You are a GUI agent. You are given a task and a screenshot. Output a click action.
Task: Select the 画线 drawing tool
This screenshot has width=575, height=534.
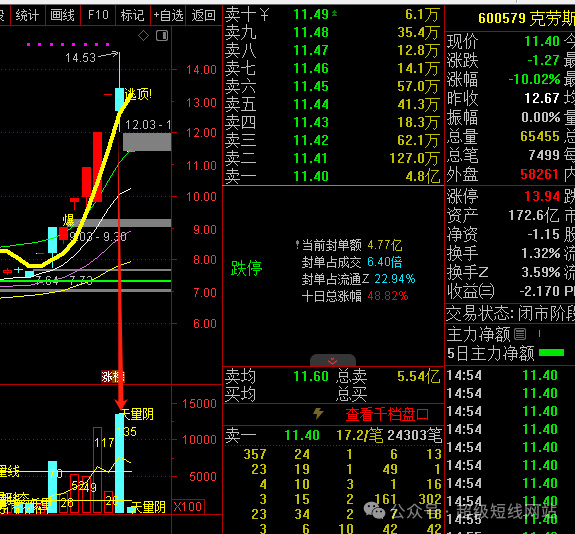62,15
